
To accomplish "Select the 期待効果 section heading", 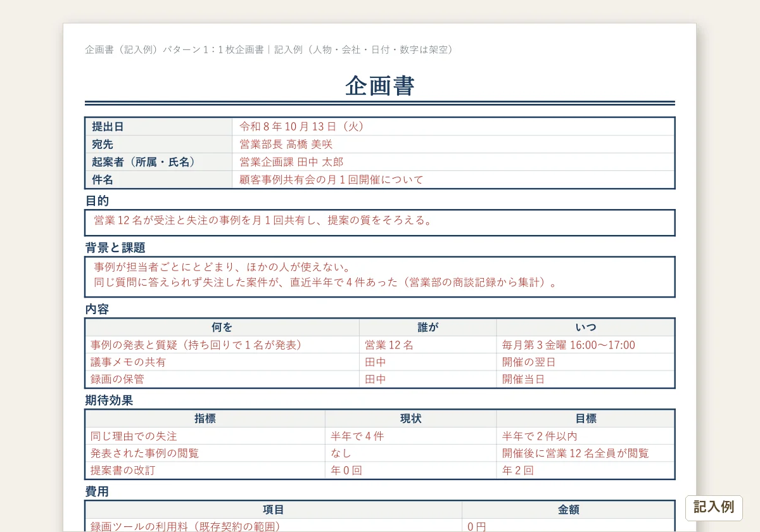I will tap(109, 400).
